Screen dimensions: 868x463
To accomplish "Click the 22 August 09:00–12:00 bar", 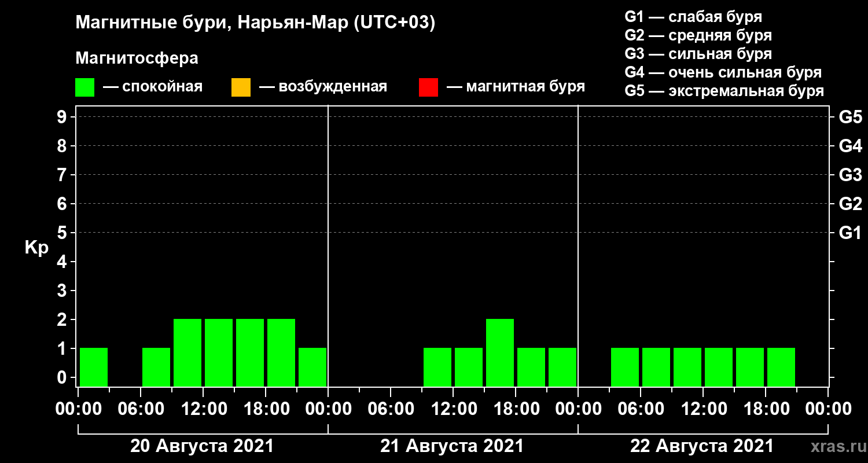I will click(687, 367).
